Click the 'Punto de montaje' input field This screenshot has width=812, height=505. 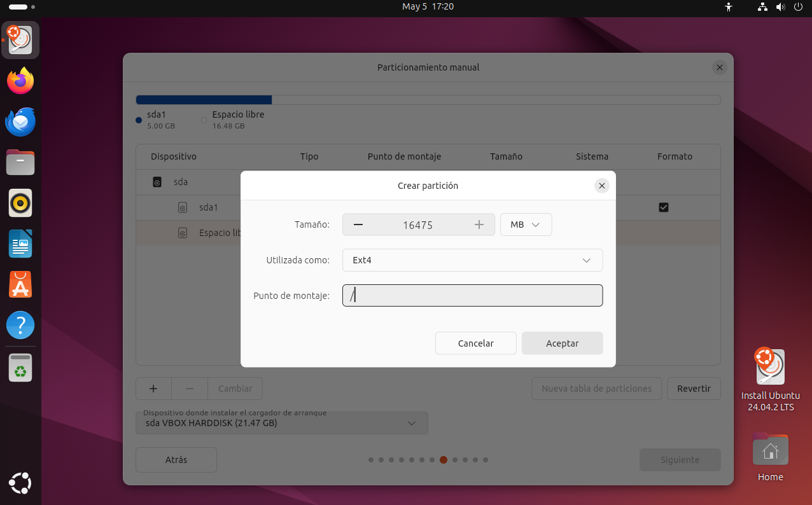coord(472,295)
